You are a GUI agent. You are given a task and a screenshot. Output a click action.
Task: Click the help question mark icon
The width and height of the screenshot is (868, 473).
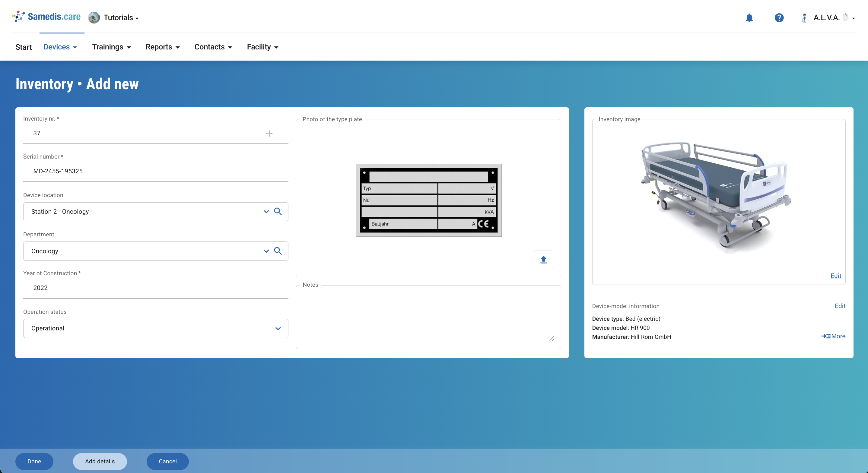pos(779,18)
